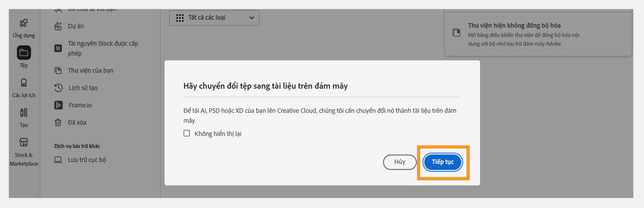The width and height of the screenshot is (644, 208).
Task: Click the St Stock icon
Action: [x=58, y=48]
